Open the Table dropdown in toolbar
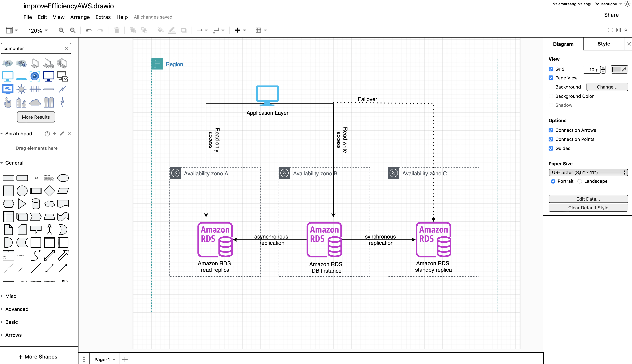Image resolution: width=632 pixels, height=364 pixels. click(x=261, y=30)
